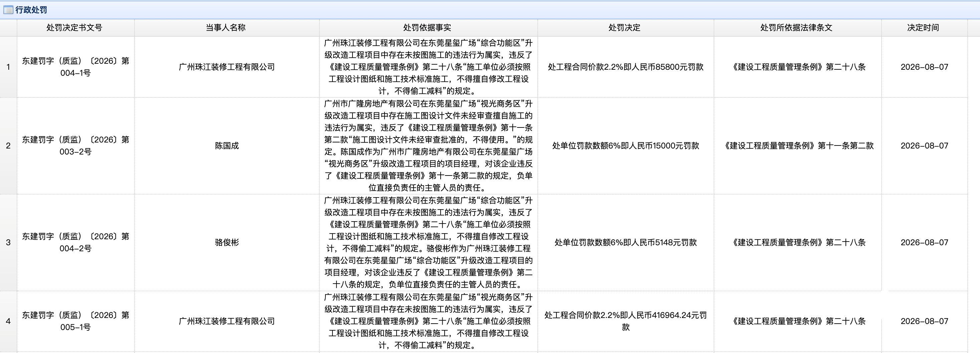Click penalty decision 人民币416964.24元罚款
The height and width of the screenshot is (353, 980).
coord(626,321)
